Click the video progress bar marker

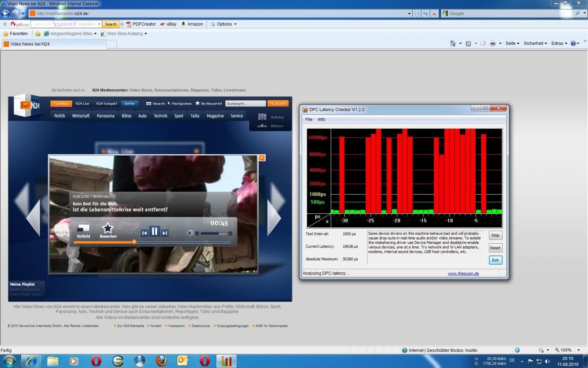[134, 242]
